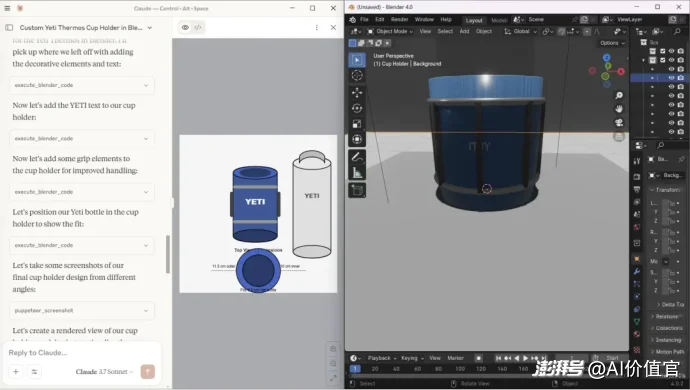Toggle artifact preview eye view in Claude
The image size is (690, 390).
click(x=185, y=27)
